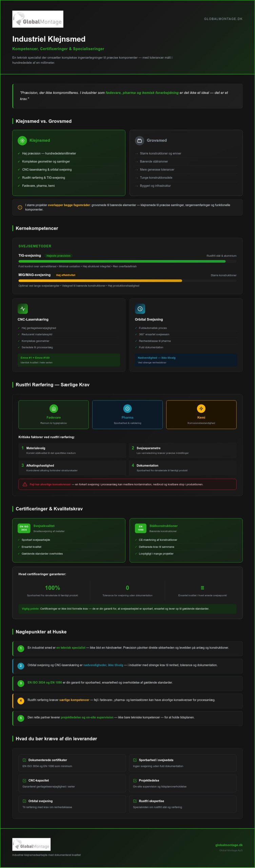This screenshot has height=868, width=255.
Task: Click the Vigtig pointe note box
Action: [127, 609]
